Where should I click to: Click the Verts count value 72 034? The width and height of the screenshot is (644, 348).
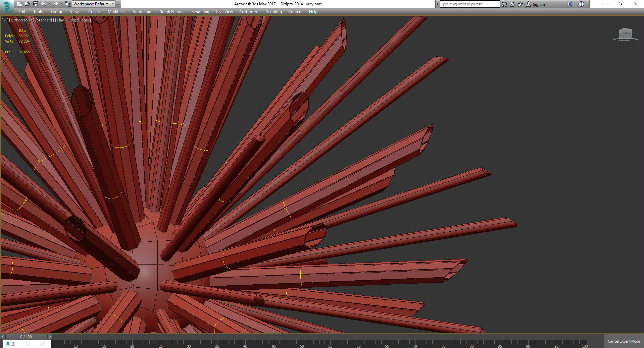(24, 41)
